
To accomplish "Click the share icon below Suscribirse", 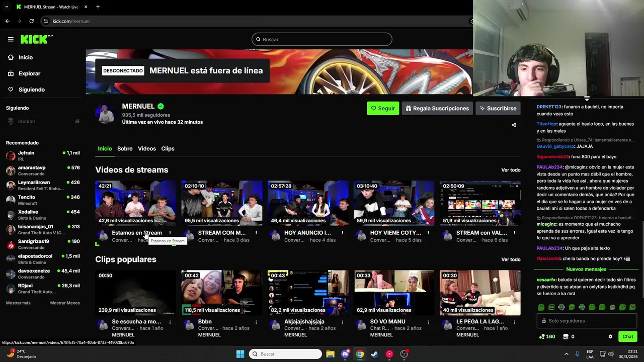I will 514,125.
